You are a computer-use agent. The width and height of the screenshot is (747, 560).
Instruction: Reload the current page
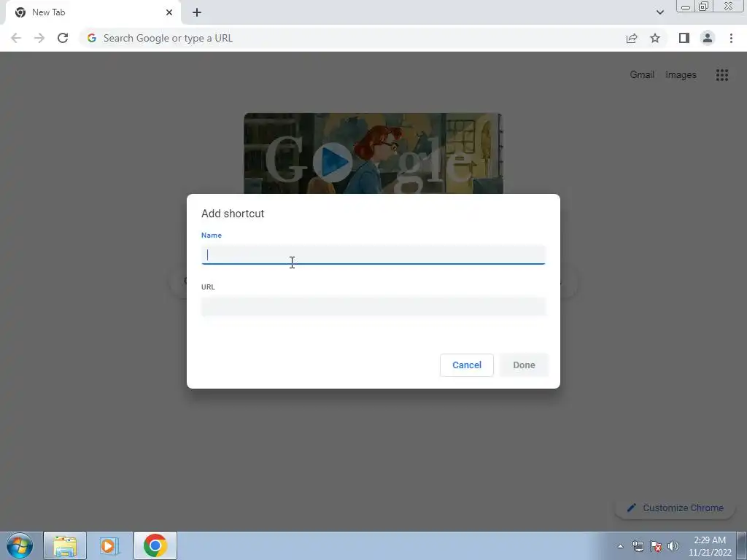(x=63, y=38)
